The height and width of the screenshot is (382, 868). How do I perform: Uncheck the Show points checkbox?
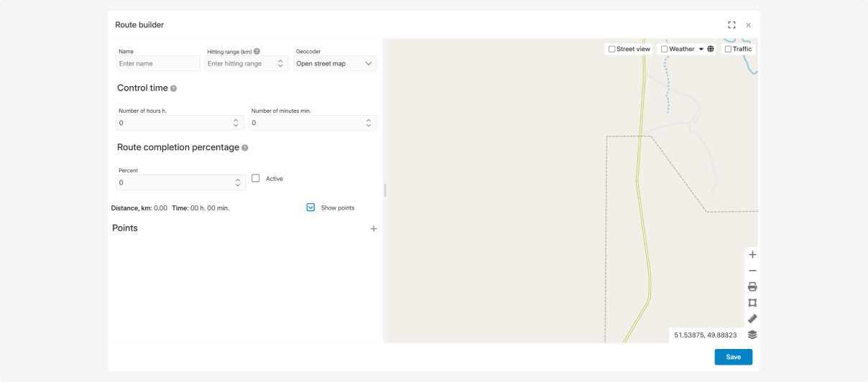pos(310,208)
